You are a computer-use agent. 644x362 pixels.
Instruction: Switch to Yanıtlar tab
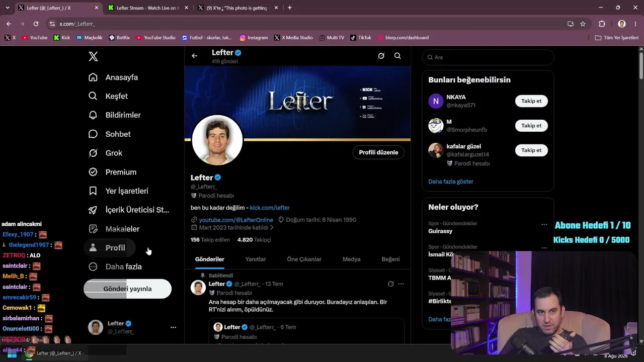[x=256, y=259]
